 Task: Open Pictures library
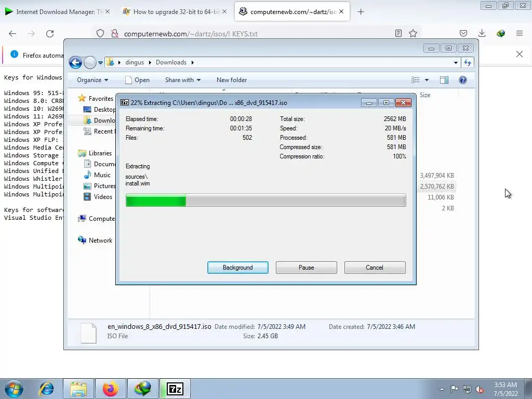point(100,186)
